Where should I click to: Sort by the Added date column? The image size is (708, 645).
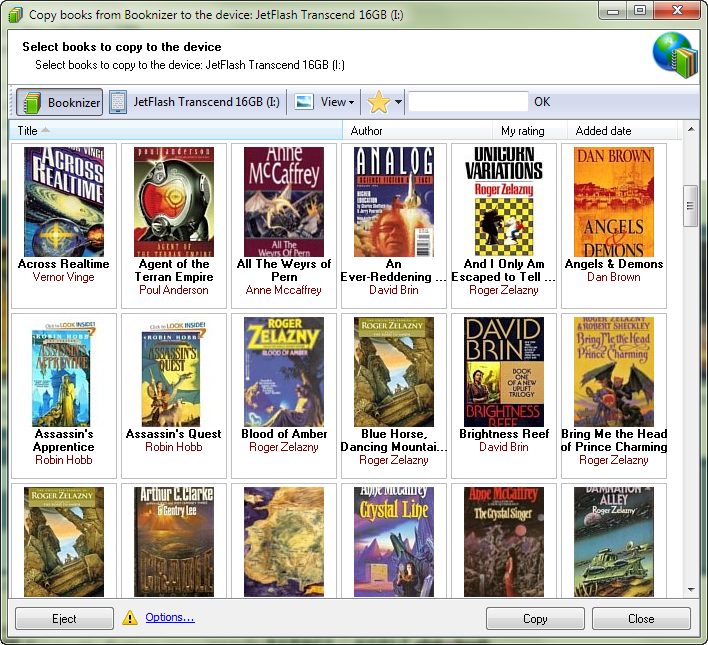[622, 131]
